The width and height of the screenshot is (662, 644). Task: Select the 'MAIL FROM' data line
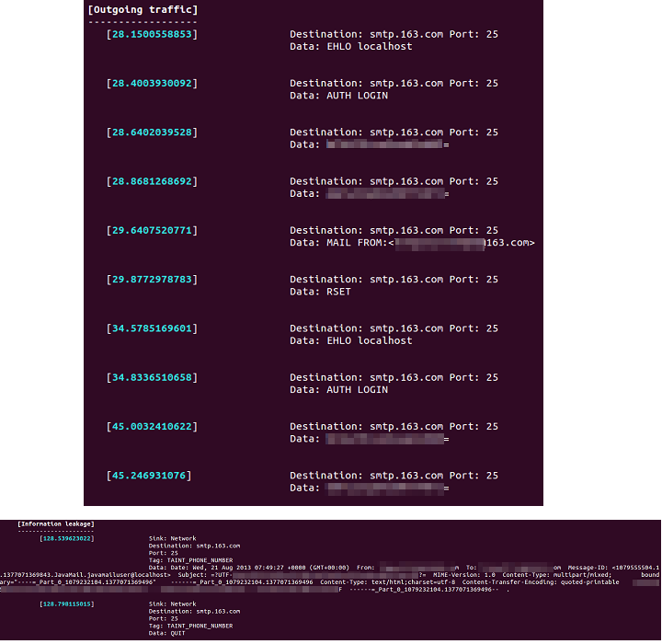pos(412,243)
